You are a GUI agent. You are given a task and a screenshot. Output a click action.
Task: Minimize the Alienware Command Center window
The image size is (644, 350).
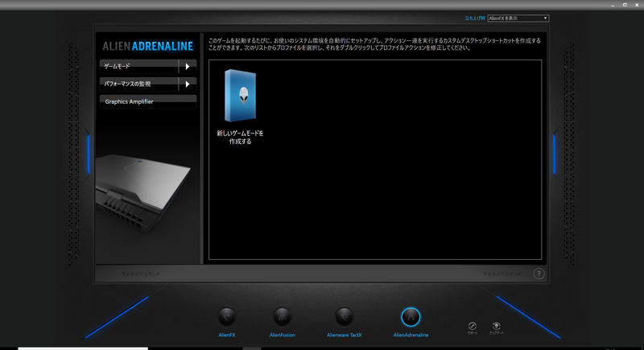pyautogui.click(x=613, y=5)
